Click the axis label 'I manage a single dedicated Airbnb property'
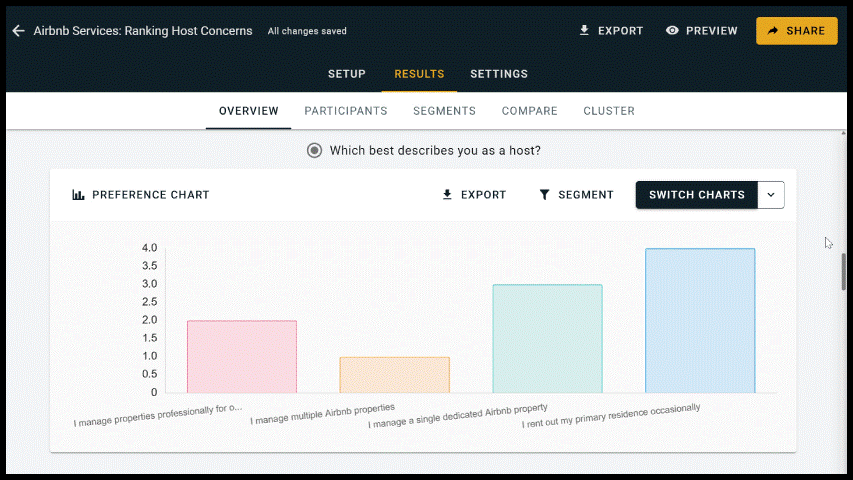 [458, 416]
